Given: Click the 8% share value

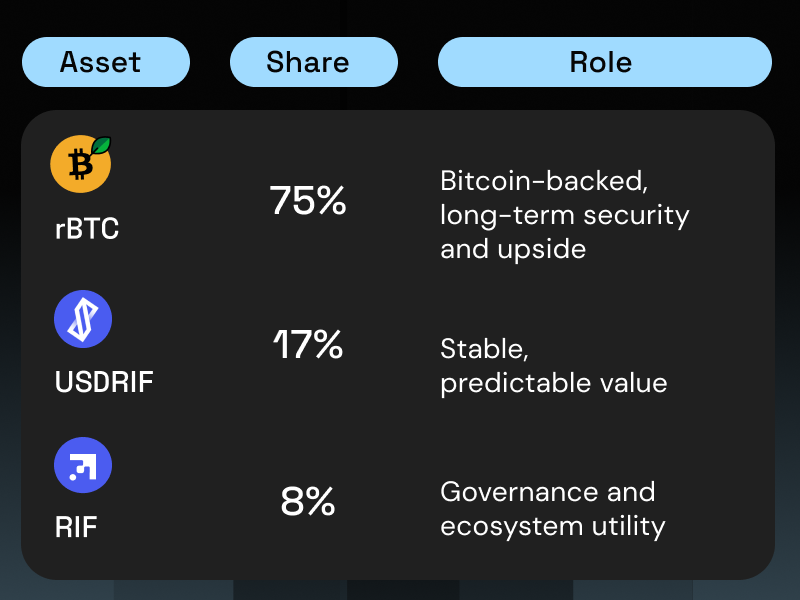Looking at the screenshot, I should click(308, 501).
